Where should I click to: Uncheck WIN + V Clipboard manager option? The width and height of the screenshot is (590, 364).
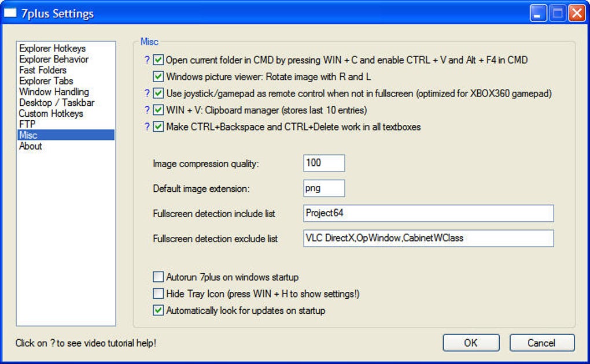point(158,110)
